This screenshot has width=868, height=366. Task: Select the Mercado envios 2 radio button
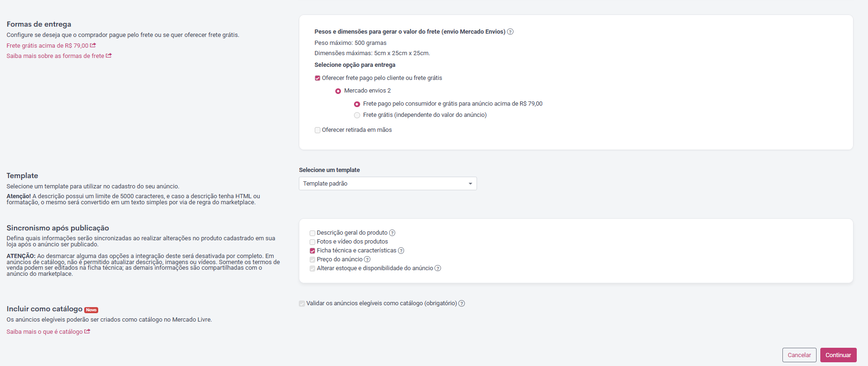pos(338,91)
